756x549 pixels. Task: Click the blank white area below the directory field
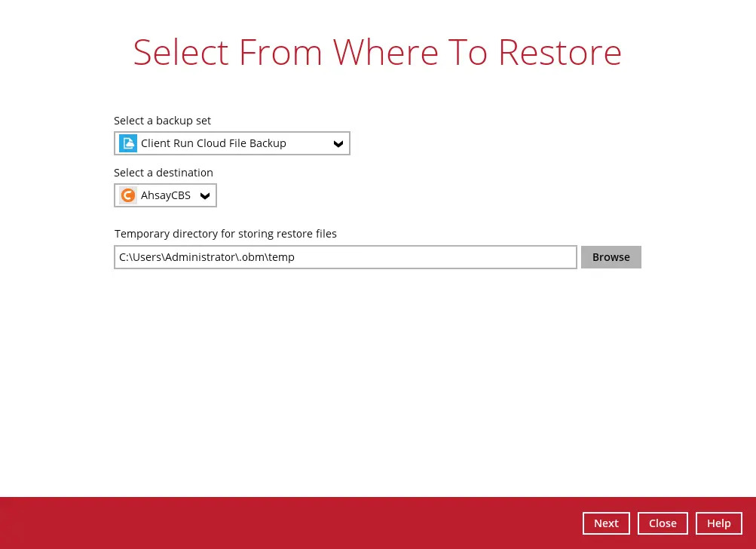pyautogui.click(x=377, y=377)
